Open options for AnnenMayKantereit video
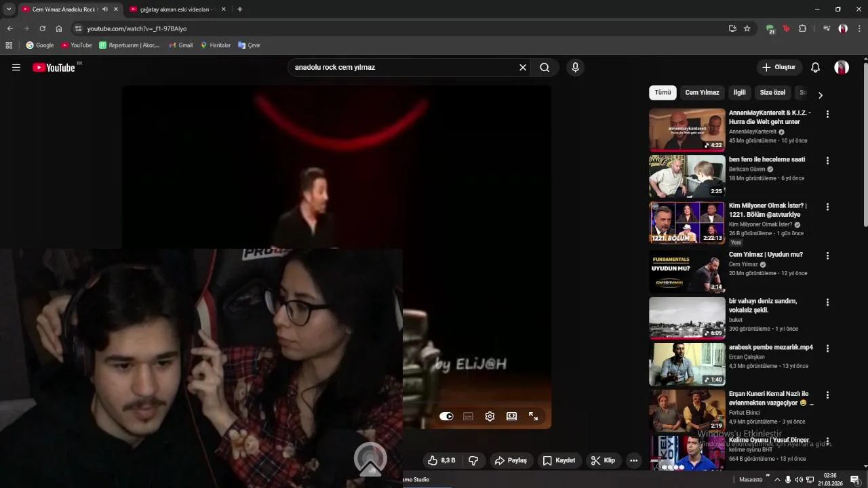Screen dimensions: 868x488 tap(827, 114)
